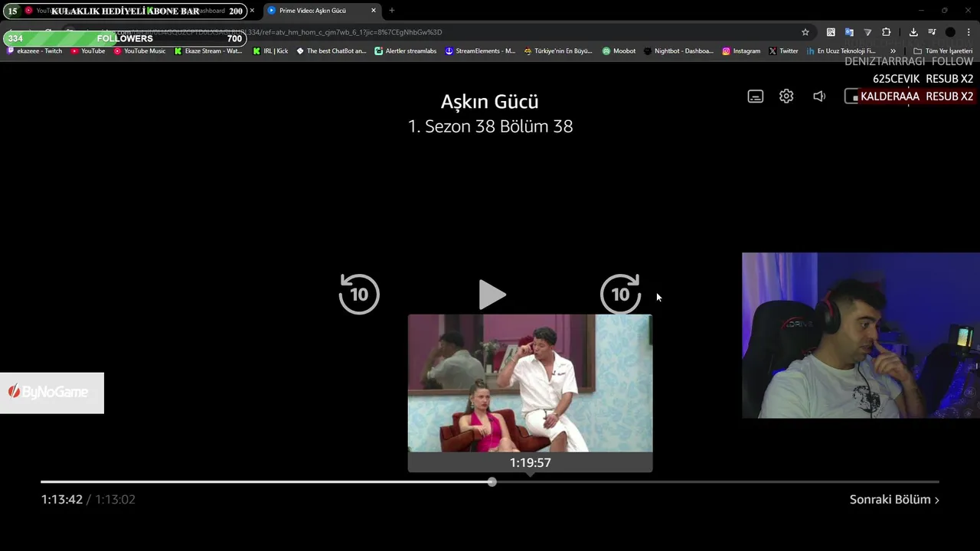
Task: Click the seek bar playhead knob
Action: (492, 482)
